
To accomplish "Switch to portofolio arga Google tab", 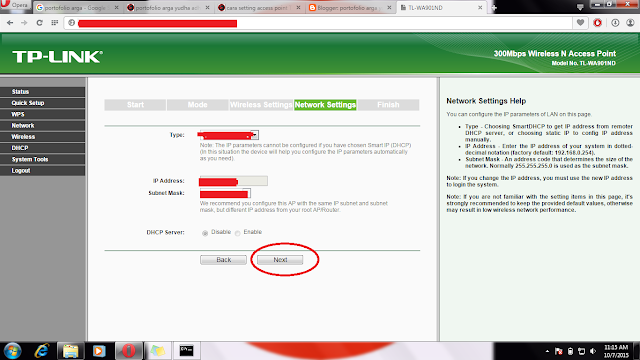I will click(x=77, y=8).
